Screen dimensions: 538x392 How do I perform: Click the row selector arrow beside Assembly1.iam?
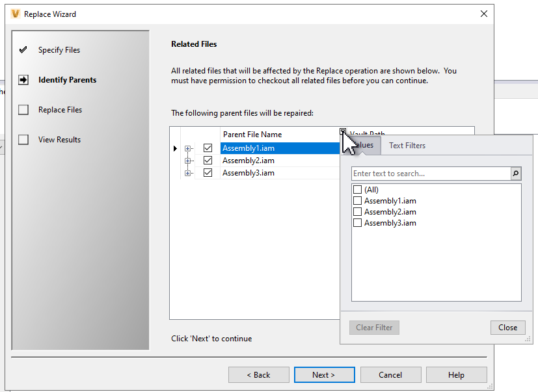coord(175,148)
